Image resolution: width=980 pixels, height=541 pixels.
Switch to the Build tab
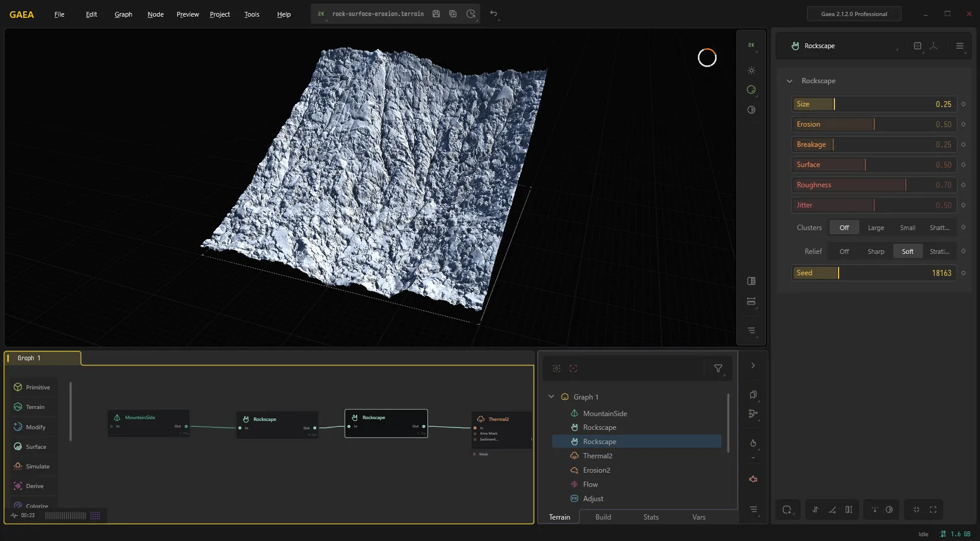603,517
